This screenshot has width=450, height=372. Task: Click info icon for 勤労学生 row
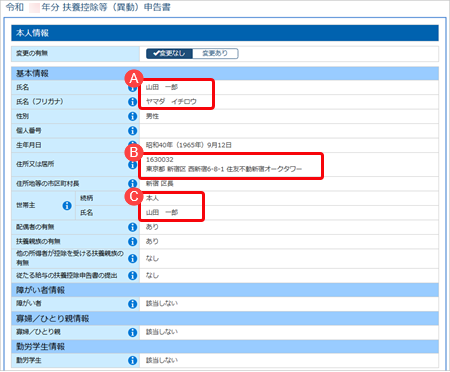tap(133, 360)
